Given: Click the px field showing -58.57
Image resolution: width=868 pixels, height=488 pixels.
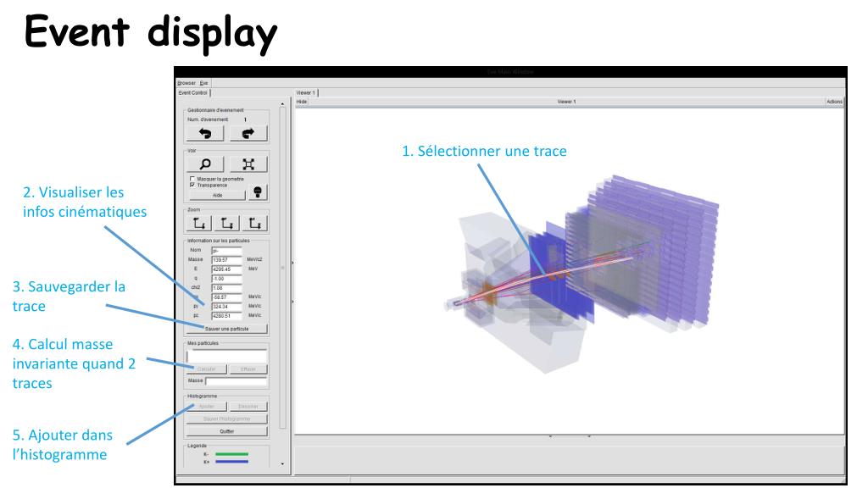Looking at the screenshot, I should tap(226, 297).
